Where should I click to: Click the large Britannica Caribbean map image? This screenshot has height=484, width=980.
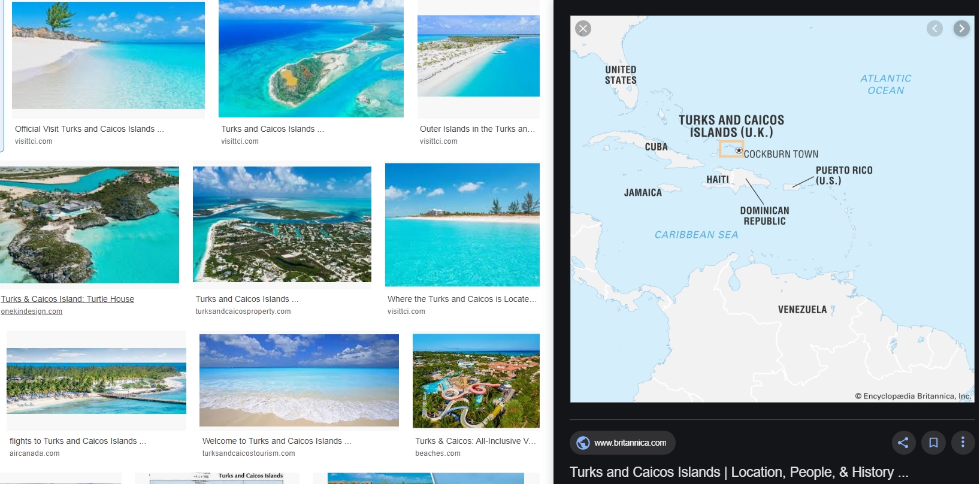[x=772, y=209]
